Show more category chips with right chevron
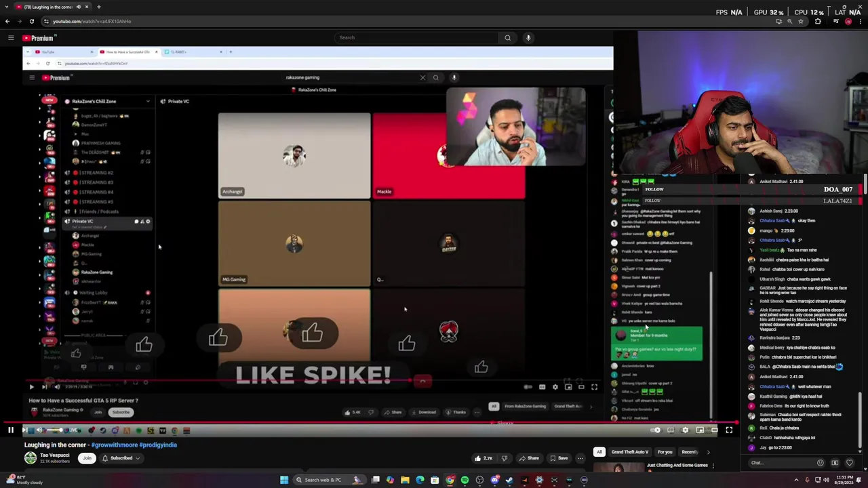868x488 pixels. [x=708, y=452]
